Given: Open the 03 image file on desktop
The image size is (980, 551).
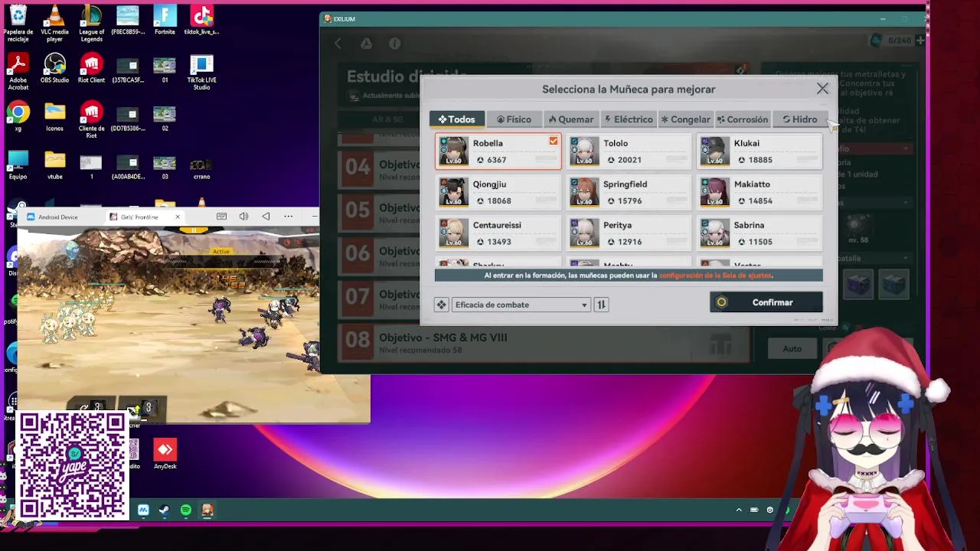Looking at the screenshot, I should 165,165.
